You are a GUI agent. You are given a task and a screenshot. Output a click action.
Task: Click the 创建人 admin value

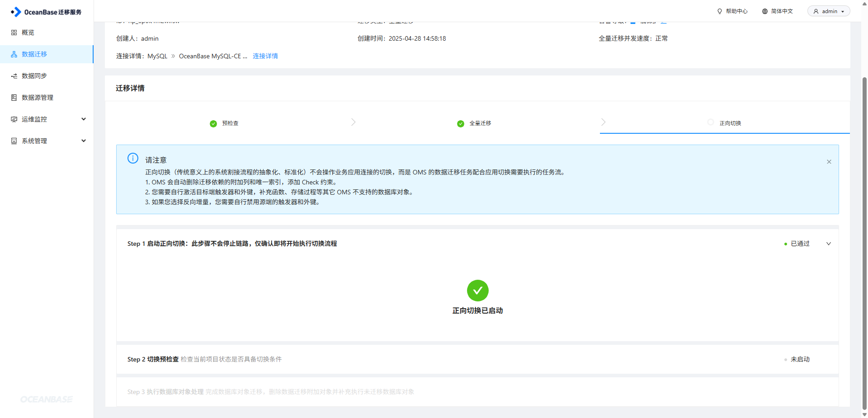coord(150,38)
